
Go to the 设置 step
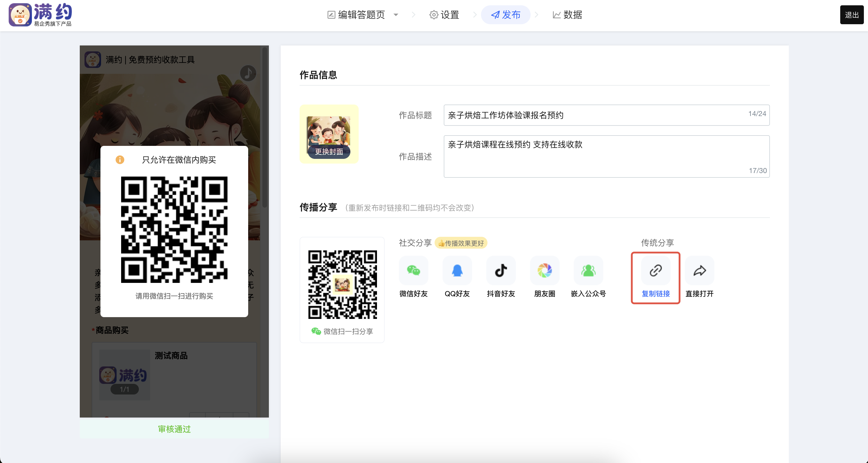(x=444, y=15)
